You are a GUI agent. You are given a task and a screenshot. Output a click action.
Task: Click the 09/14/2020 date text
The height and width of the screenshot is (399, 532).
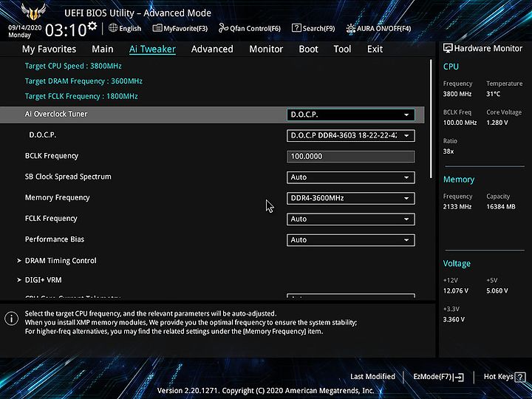[x=25, y=27]
